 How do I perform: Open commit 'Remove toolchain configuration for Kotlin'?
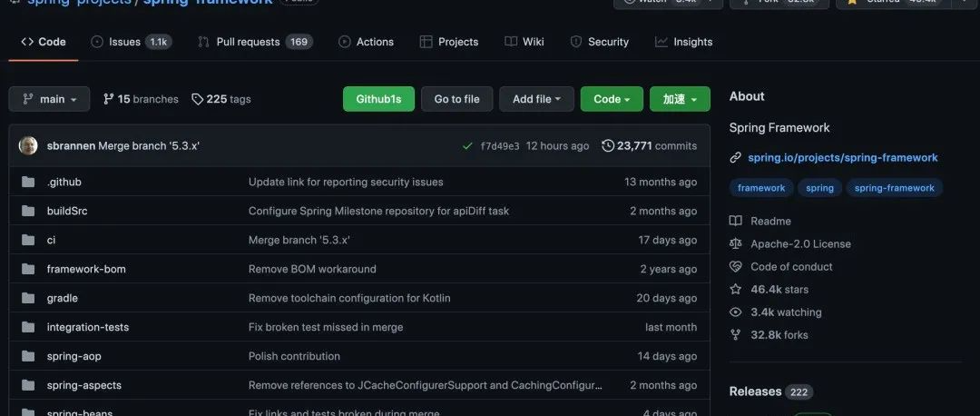pyautogui.click(x=349, y=298)
